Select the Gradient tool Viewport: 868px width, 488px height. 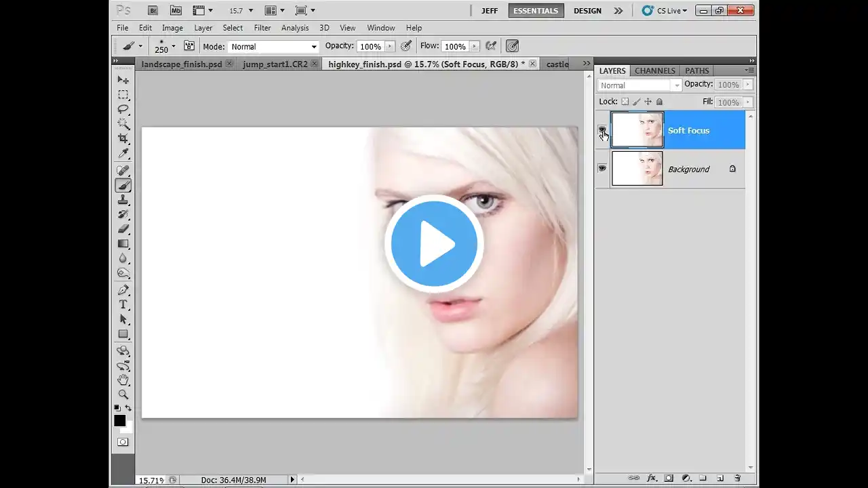click(x=123, y=243)
